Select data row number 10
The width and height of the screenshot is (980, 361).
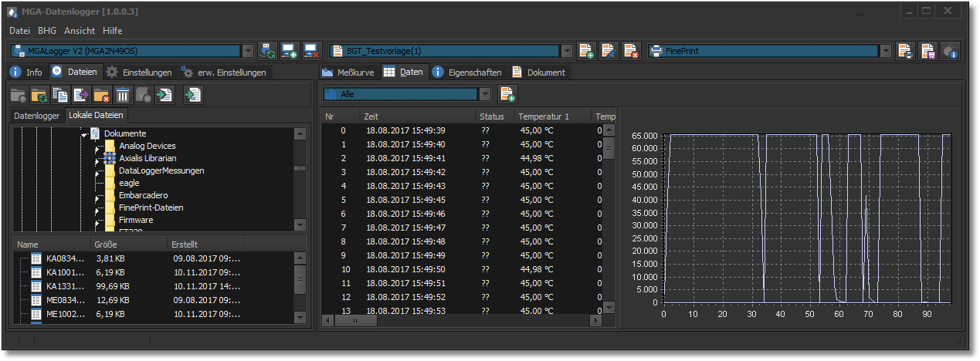click(461, 269)
